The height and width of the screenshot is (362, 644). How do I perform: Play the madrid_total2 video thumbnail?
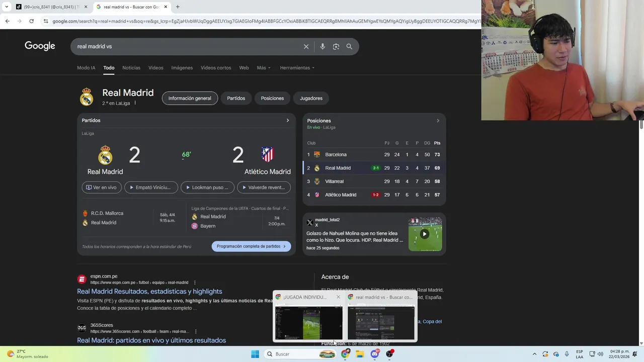tap(425, 234)
